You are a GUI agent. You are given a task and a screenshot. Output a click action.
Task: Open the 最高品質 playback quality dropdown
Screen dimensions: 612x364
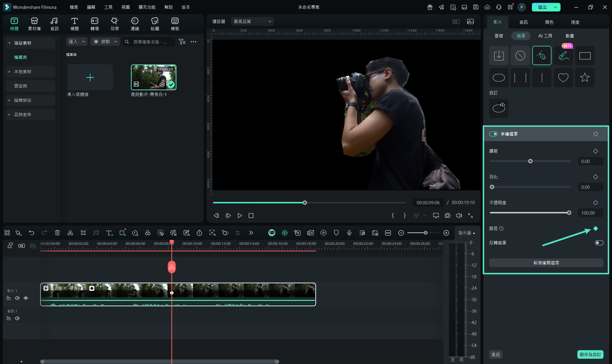point(252,21)
